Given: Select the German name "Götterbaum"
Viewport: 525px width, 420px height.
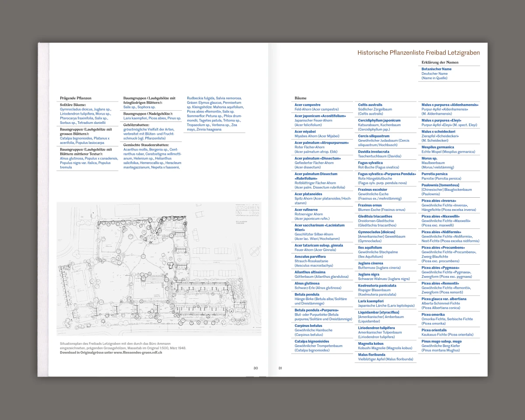Looking at the screenshot, I should (x=304, y=276).
